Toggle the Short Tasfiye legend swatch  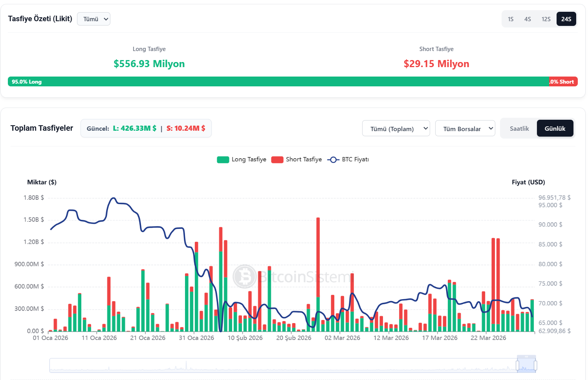pyautogui.click(x=277, y=160)
